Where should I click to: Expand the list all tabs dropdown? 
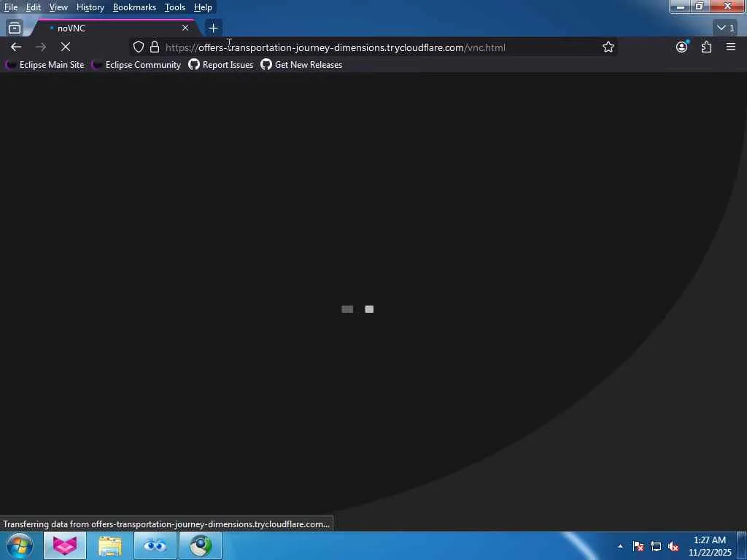point(726,28)
